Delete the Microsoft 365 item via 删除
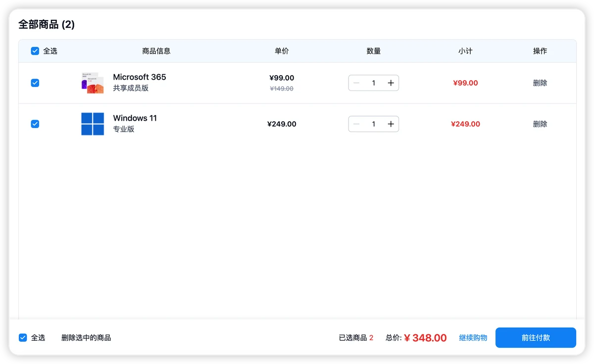This screenshot has width=594, height=364. [x=540, y=83]
